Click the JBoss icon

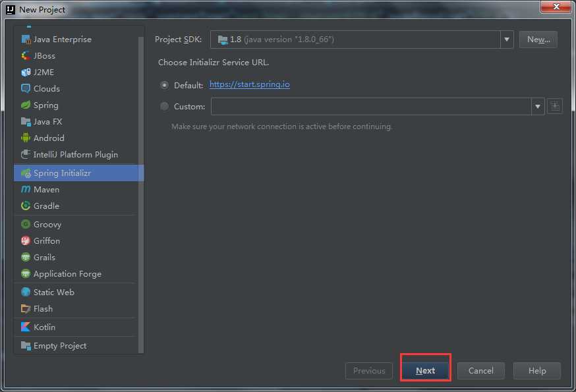click(26, 56)
